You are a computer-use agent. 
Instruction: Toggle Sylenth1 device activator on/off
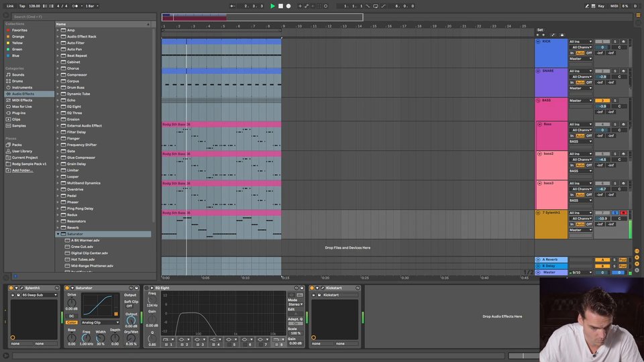11,288
